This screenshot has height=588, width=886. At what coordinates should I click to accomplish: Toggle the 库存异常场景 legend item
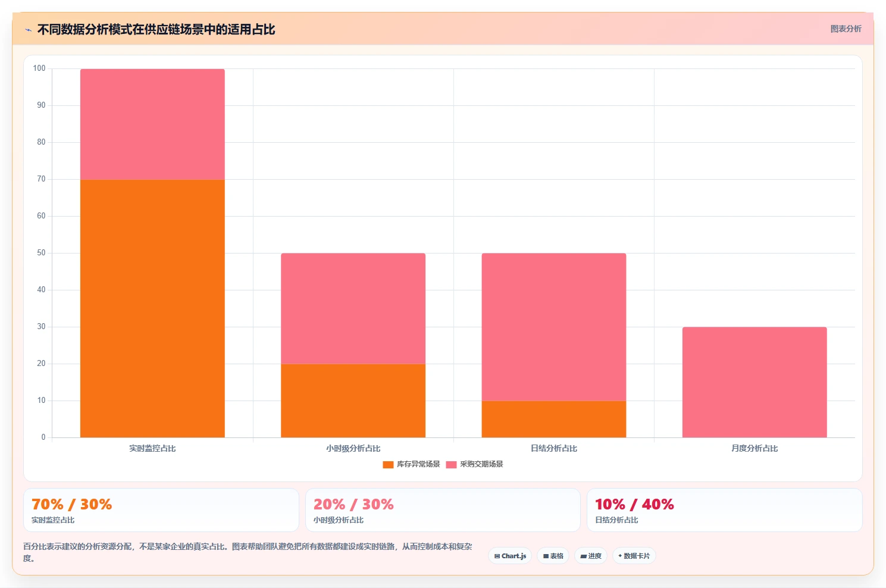[411, 464]
